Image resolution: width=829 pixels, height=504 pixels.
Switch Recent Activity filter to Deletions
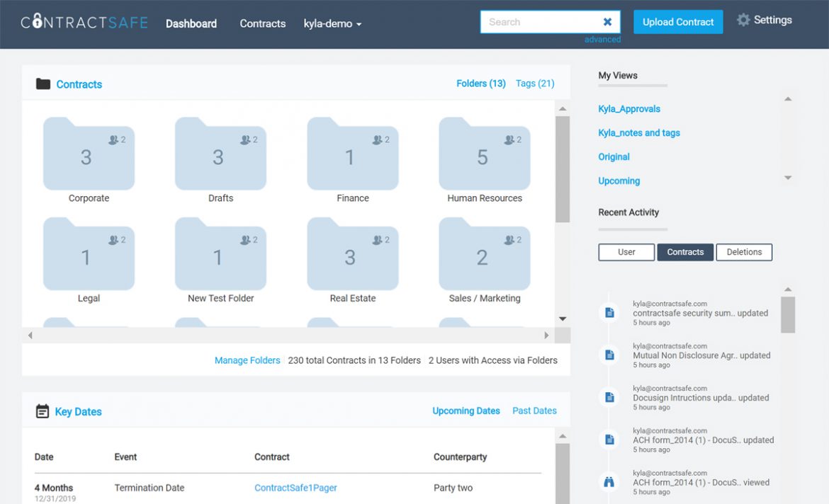[744, 252]
